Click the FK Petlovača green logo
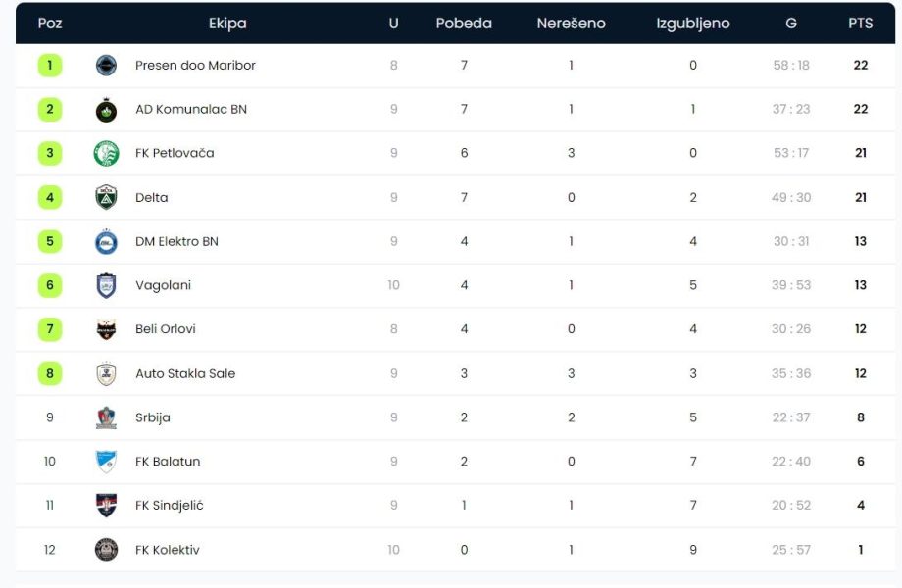The width and height of the screenshot is (902, 588). (x=106, y=153)
